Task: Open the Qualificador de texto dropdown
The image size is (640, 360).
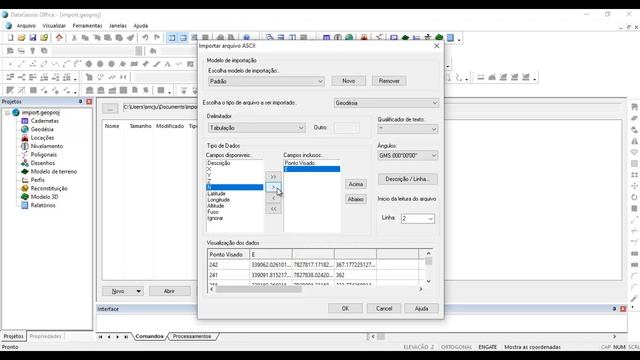Action: [x=407, y=129]
